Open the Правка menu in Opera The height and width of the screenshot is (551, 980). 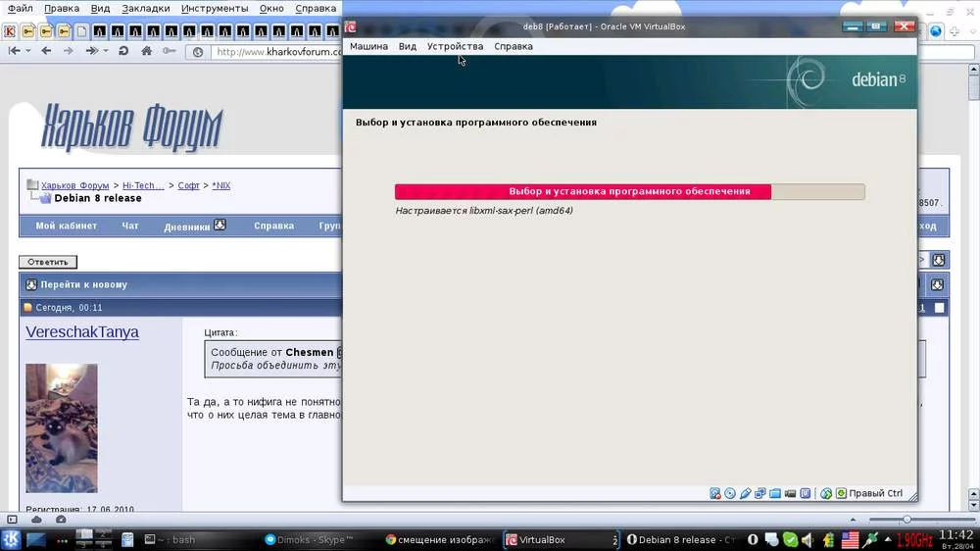pyautogui.click(x=61, y=9)
